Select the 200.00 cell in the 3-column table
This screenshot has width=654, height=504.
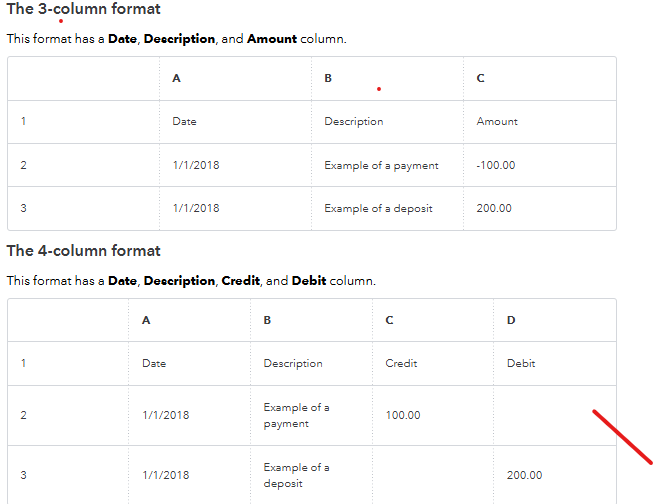coord(494,208)
